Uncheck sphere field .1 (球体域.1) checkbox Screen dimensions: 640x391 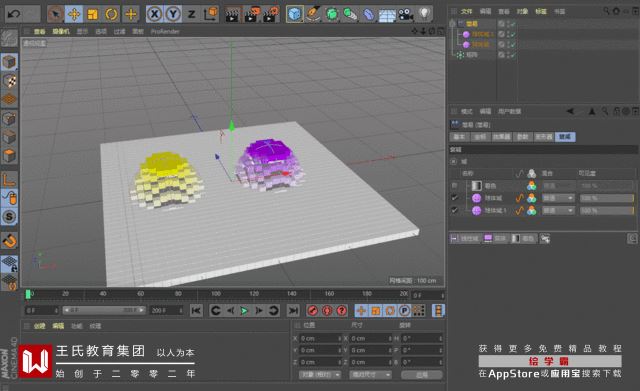pos(454,211)
